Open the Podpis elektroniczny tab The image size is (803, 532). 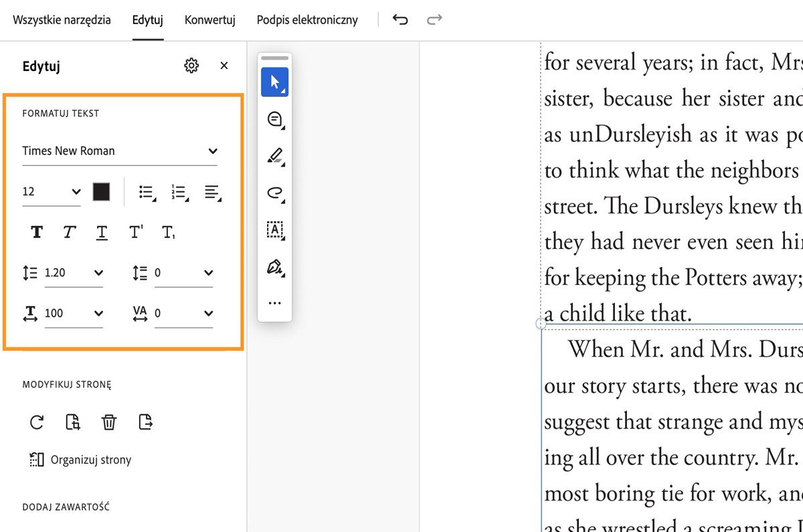pos(307,20)
